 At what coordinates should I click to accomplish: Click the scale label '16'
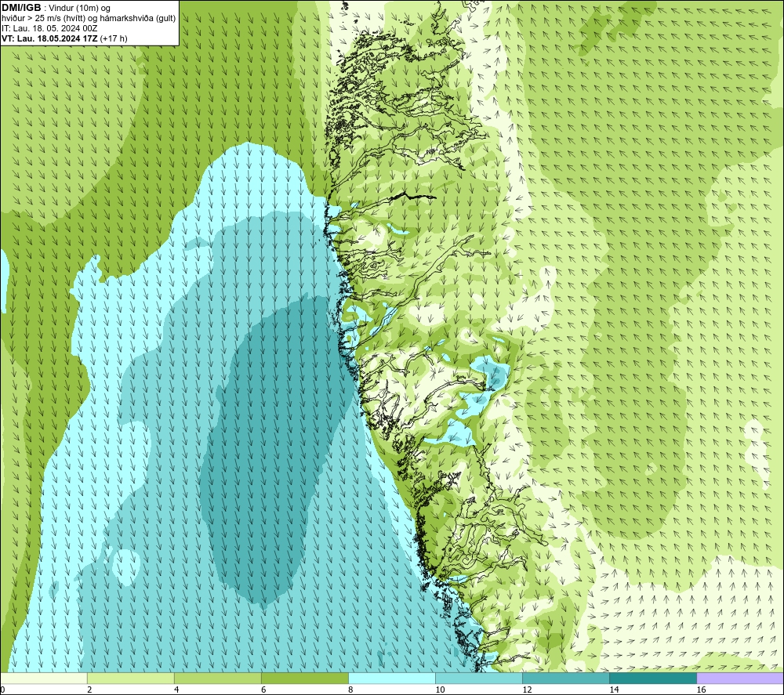pos(701,690)
